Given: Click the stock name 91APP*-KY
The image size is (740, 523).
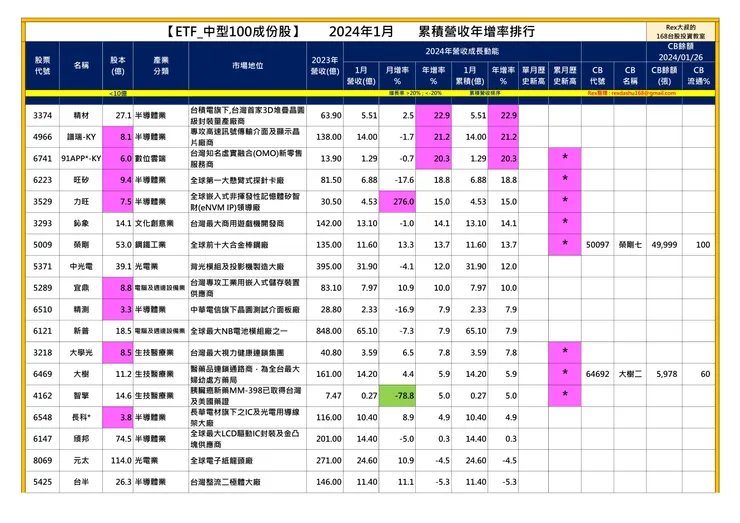Looking at the screenshot, I should pyautogui.click(x=81, y=159).
